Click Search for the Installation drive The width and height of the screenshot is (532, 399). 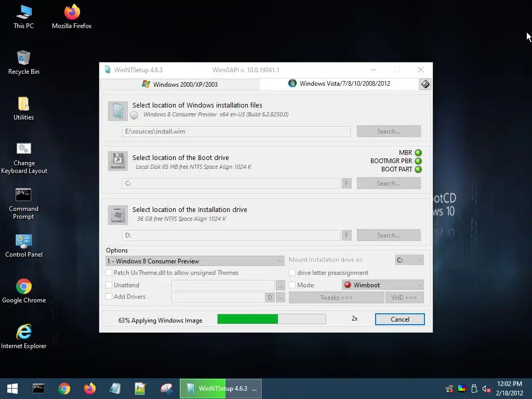[389, 235]
